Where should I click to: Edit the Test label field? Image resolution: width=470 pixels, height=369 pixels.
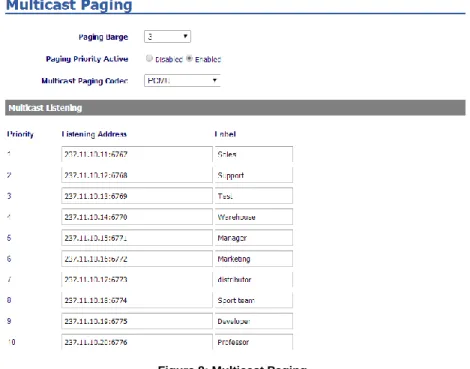(254, 196)
